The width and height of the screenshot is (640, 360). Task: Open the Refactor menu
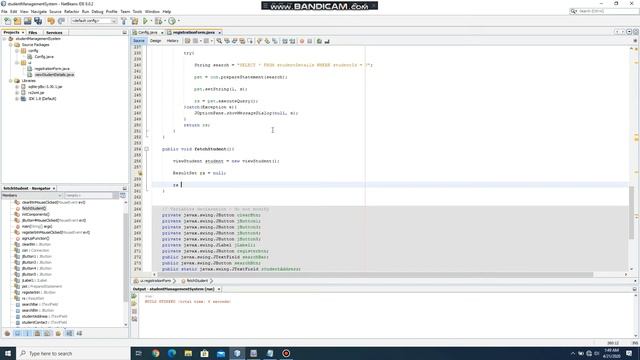pyautogui.click(x=71, y=11)
